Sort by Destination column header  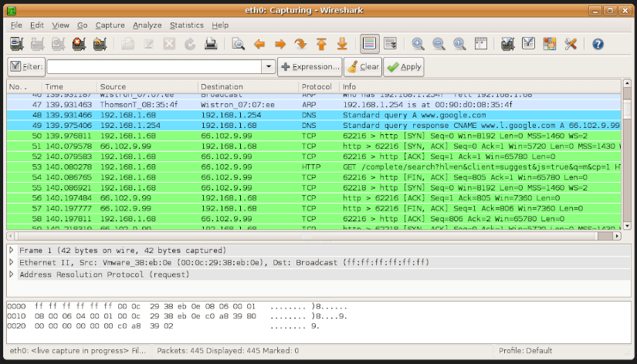pyautogui.click(x=248, y=86)
